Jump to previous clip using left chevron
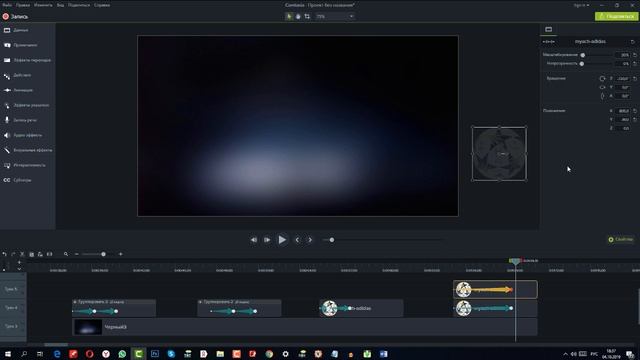This screenshot has height=360, width=640. coord(297,240)
